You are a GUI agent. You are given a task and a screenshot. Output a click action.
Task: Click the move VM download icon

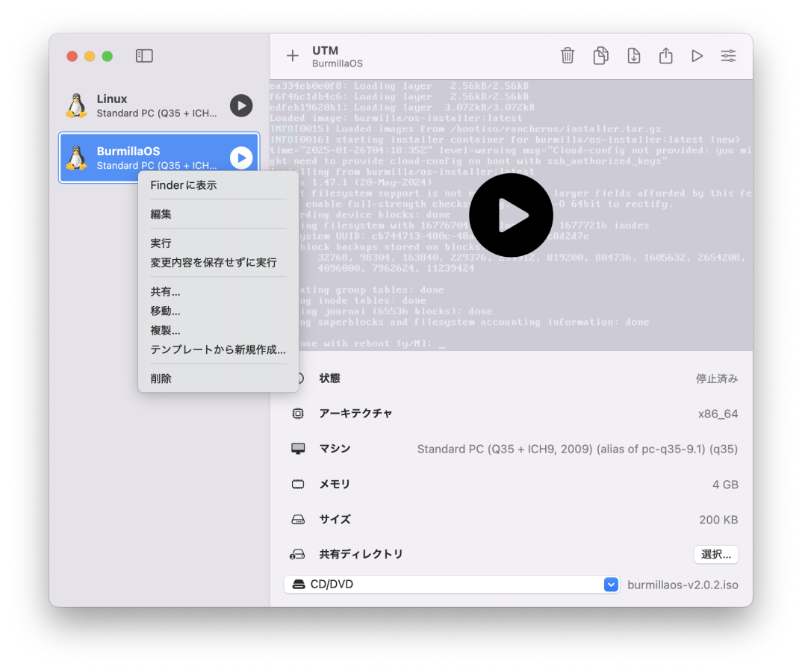point(633,56)
